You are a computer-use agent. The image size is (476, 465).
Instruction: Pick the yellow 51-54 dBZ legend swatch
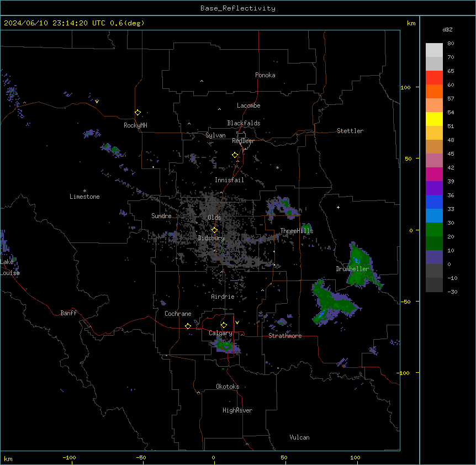coord(434,119)
